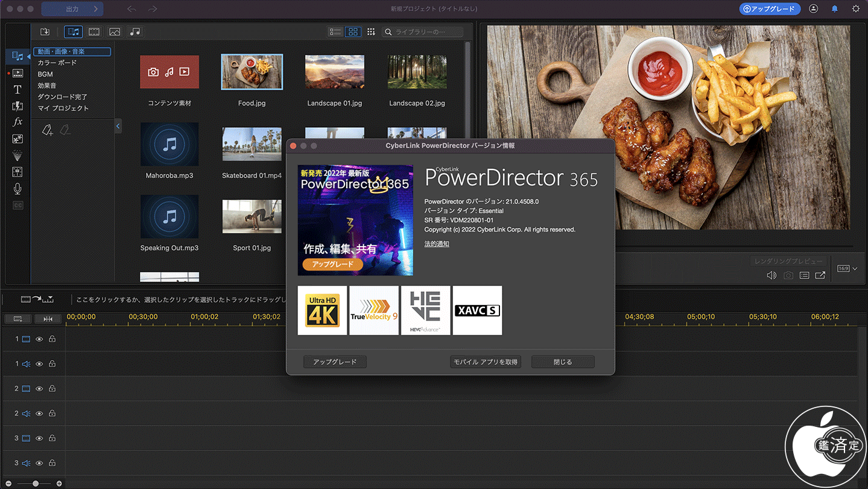This screenshot has height=489, width=868.
Task: Toggle visibility of audio track 1
Action: click(x=39, y=364)
